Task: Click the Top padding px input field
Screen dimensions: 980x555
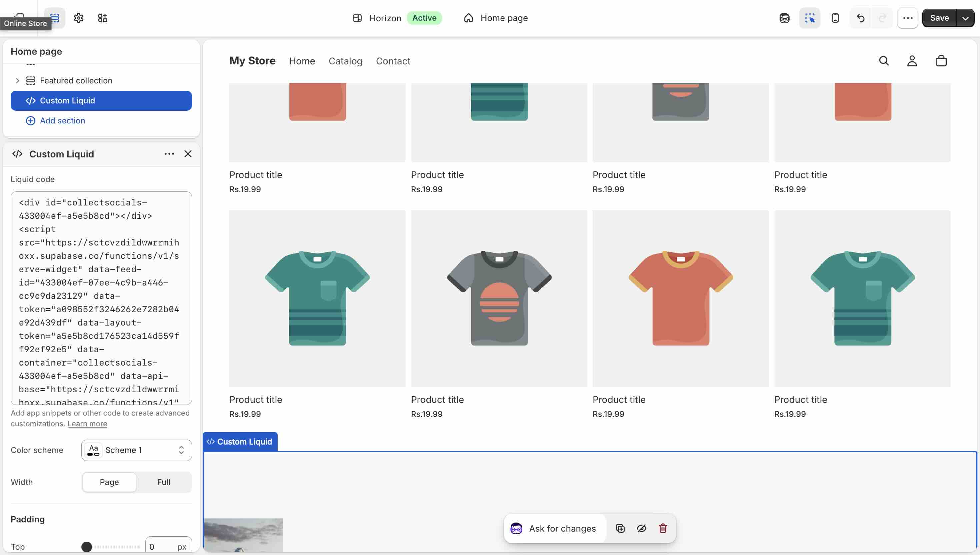Action: tap(168, 546)
